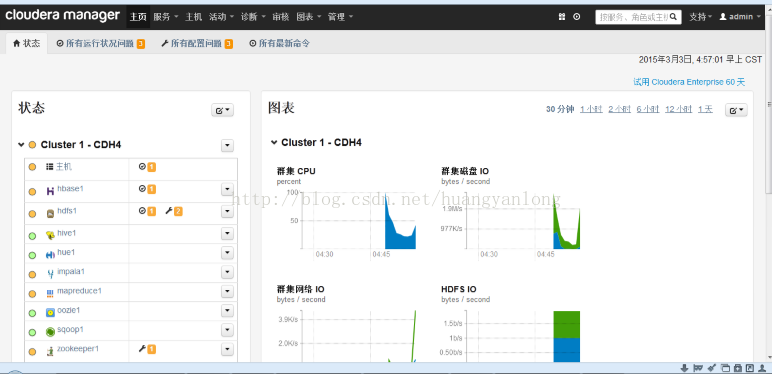The width and height of the screenshot is (772, 376).
Task: Open the charts panel edit dropdown
Action: pyautogui.click(x=736, y=110)
